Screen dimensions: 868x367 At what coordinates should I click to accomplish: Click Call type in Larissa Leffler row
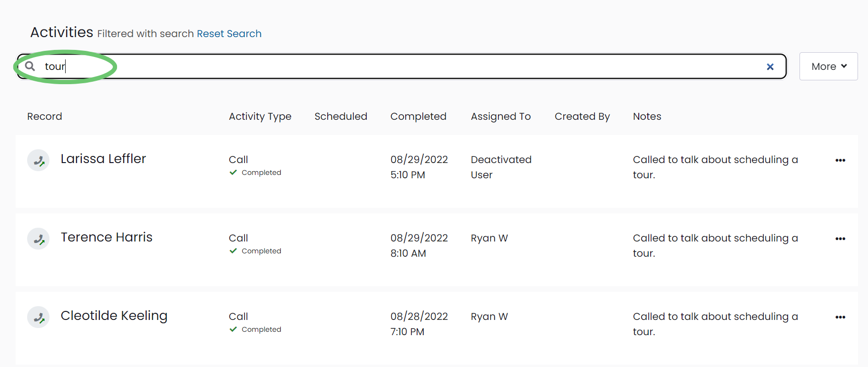[238, 160]
